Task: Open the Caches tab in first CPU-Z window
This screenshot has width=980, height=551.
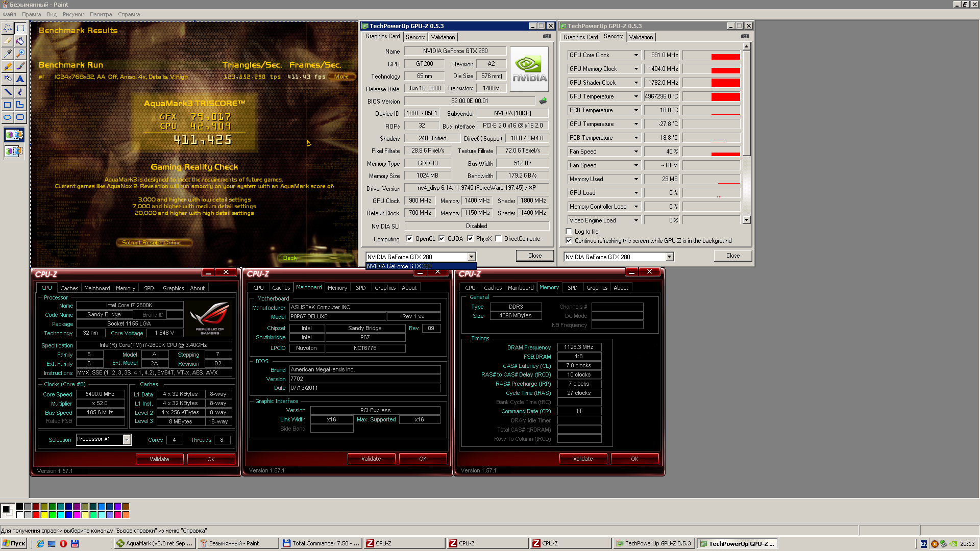Action: tap(69, 288)
